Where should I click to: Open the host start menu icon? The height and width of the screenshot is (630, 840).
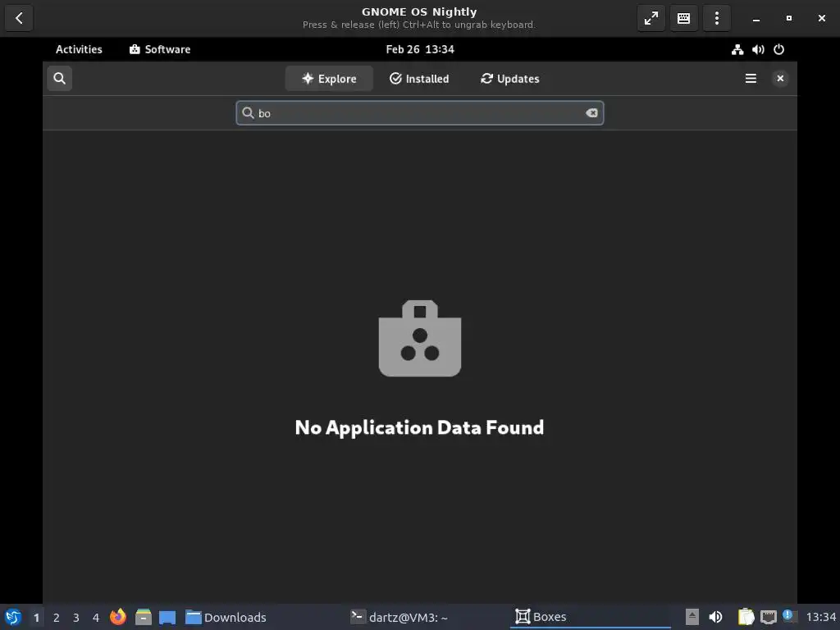tap(13, 617)
